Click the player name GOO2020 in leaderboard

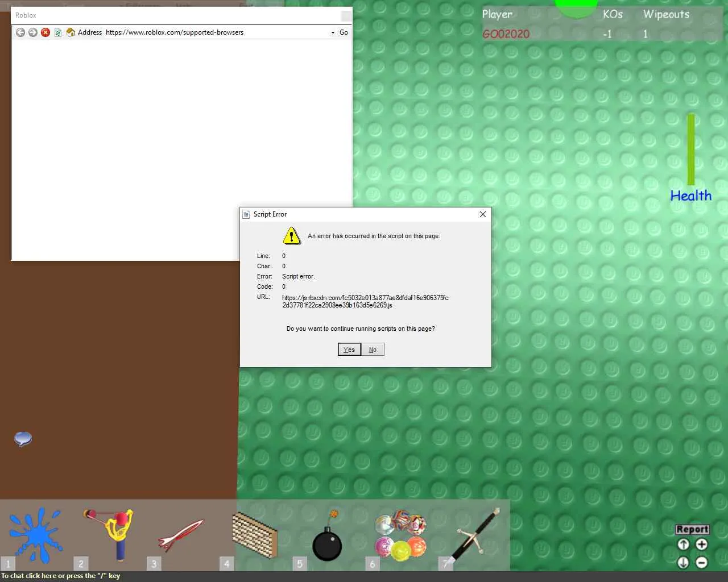(506, 34)
